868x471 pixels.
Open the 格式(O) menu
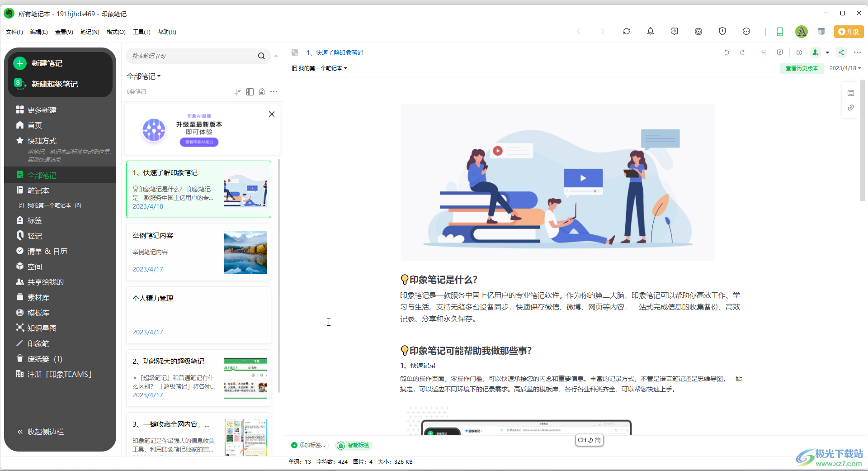click(116, 32)
